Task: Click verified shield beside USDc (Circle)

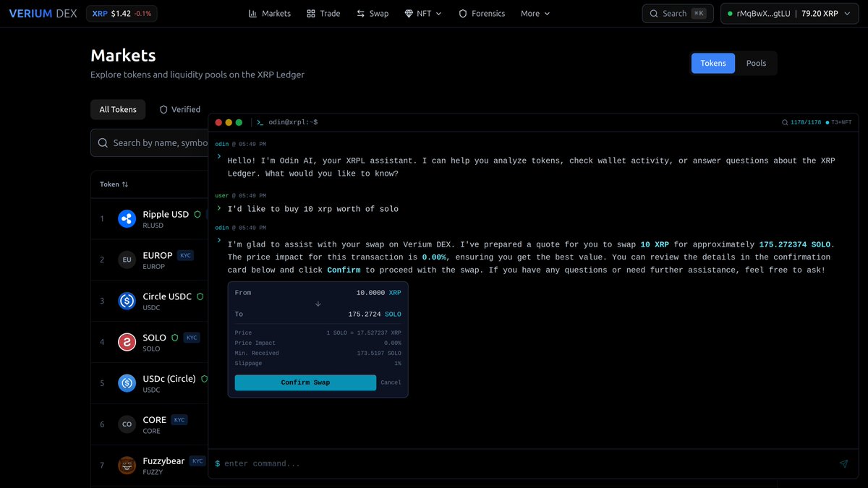Action: (205, 379)
